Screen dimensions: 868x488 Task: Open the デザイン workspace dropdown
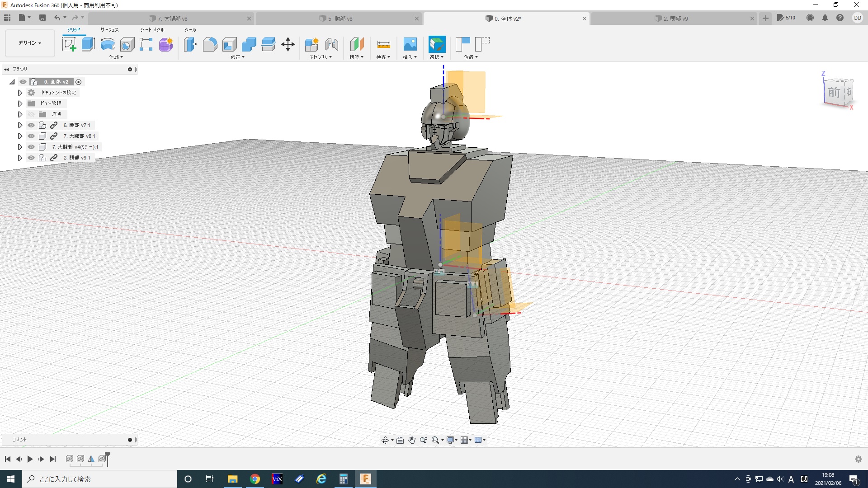tap(30, 43)
